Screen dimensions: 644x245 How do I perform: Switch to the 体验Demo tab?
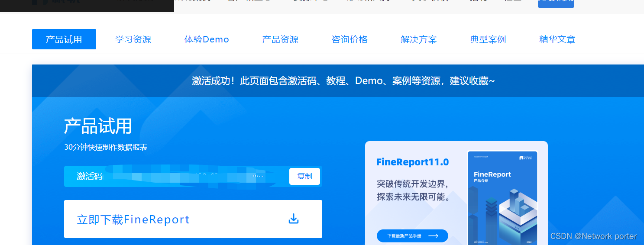[207, 39]
